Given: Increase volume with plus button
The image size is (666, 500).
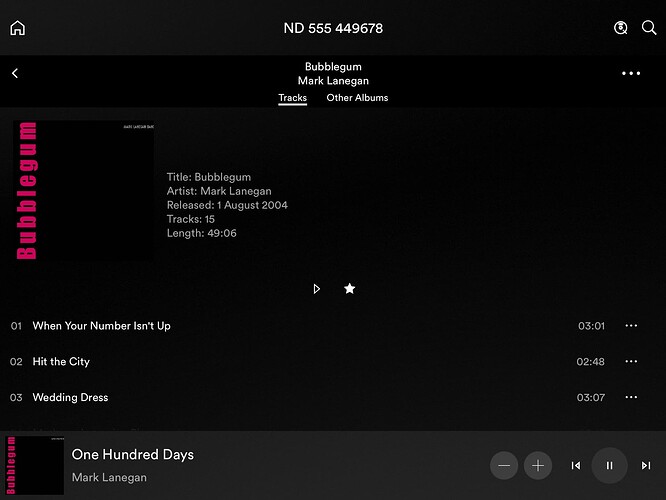Looking at the screenshot, I should point(538,466).
